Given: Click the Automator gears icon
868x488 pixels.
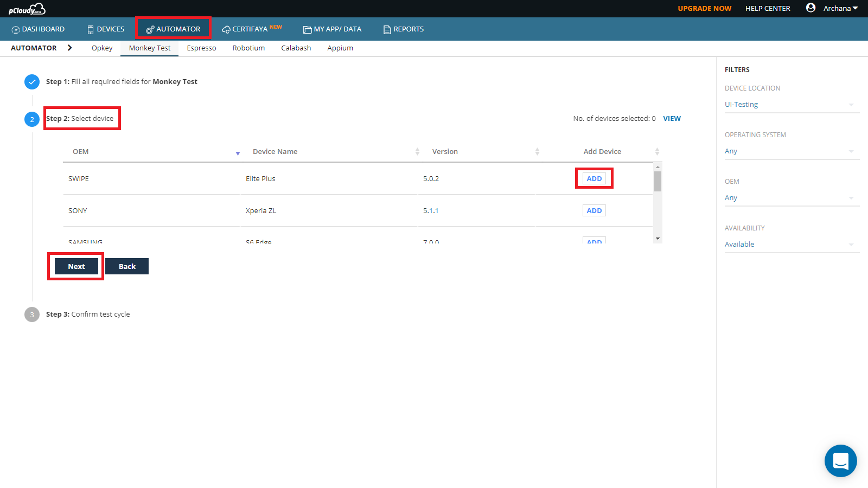Looking at the screenshot, I should (150, 29).
